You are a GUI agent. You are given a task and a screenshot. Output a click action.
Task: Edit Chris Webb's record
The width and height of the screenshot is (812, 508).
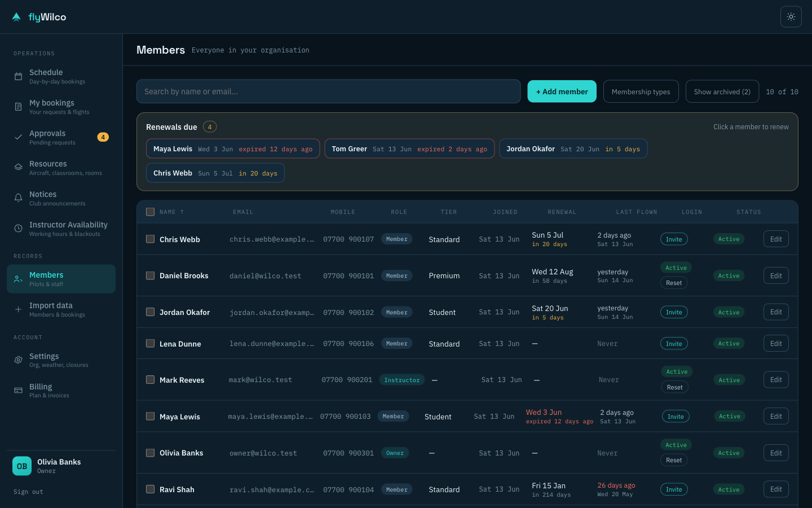[x=776, y=239]
